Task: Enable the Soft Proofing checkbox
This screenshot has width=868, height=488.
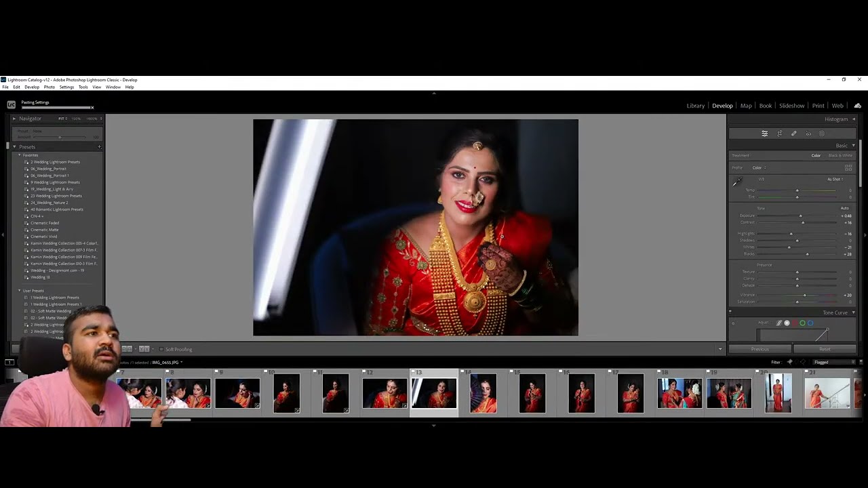Action: 161,349
